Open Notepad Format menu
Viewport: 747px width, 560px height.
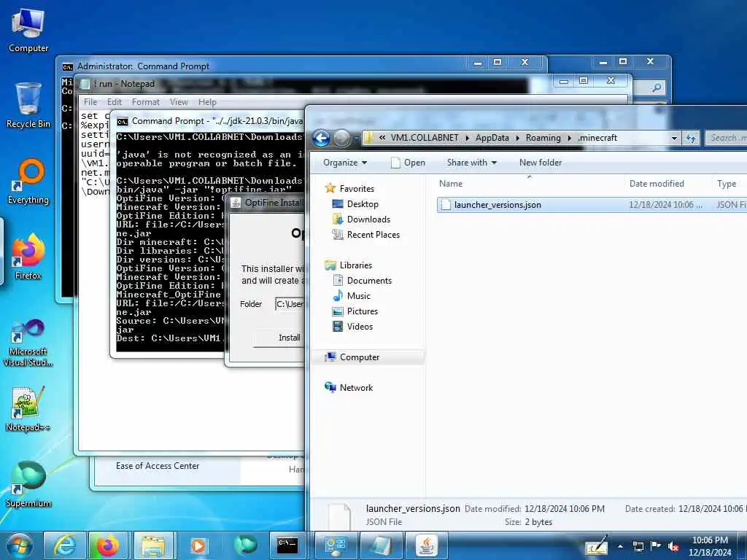click(x=146, y=102)
